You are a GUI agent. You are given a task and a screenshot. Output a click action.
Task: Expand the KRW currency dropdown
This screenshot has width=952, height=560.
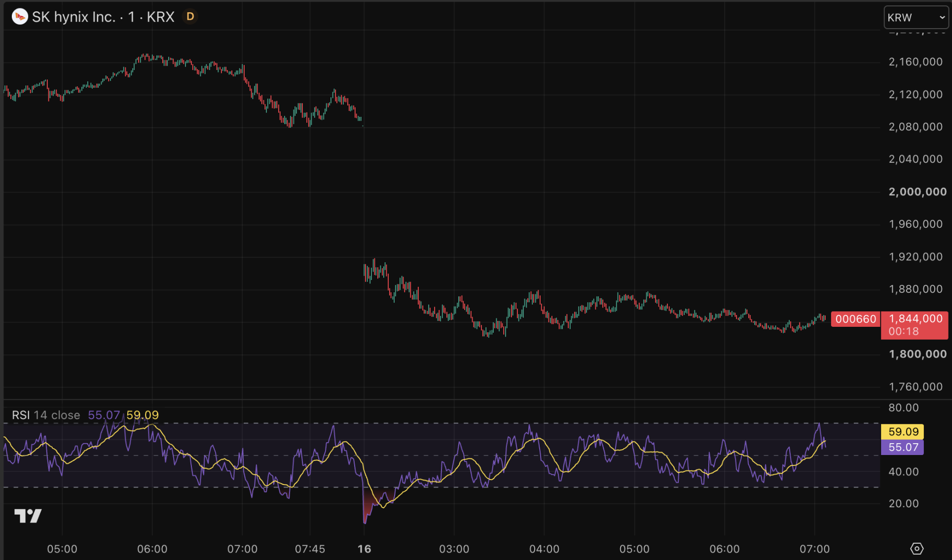(x=916, y=18)
